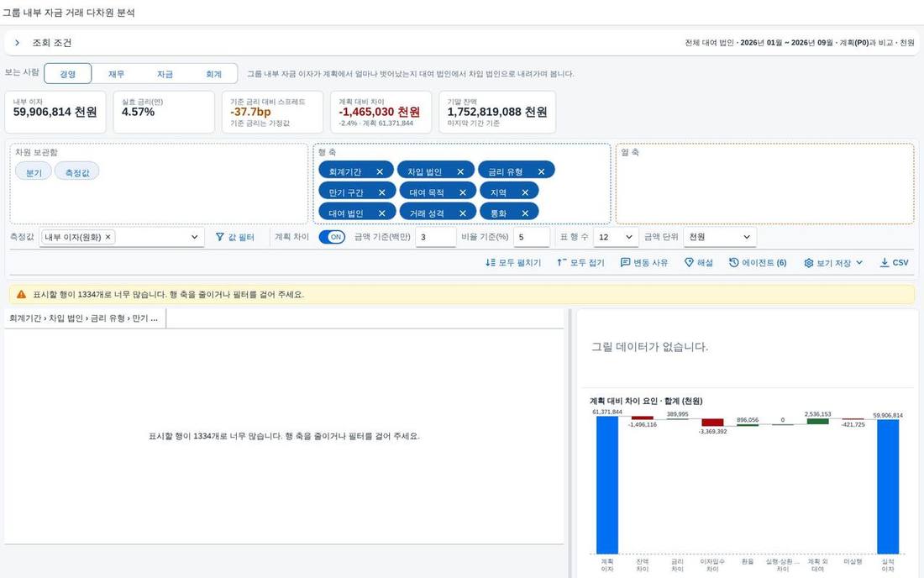Click the red 이자일수 차이 waterfall bar
924x578 pixels.
pos(712,423)
